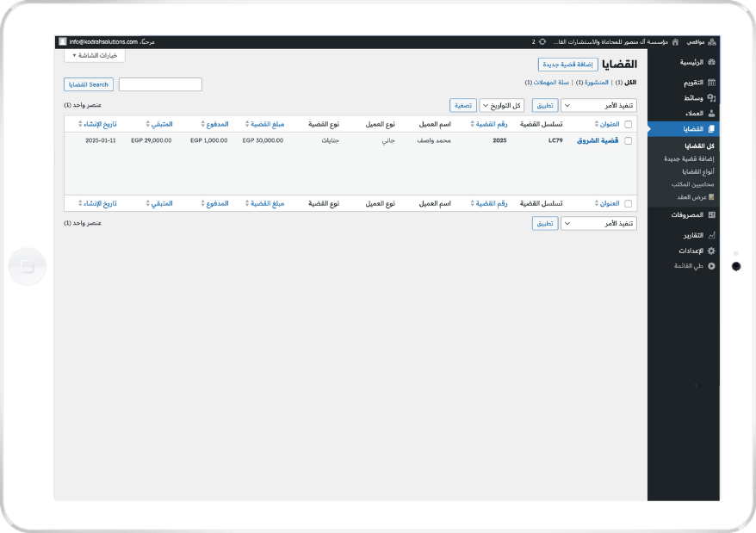
Task: Click the جاني client type cell
Action: (388, 140)
